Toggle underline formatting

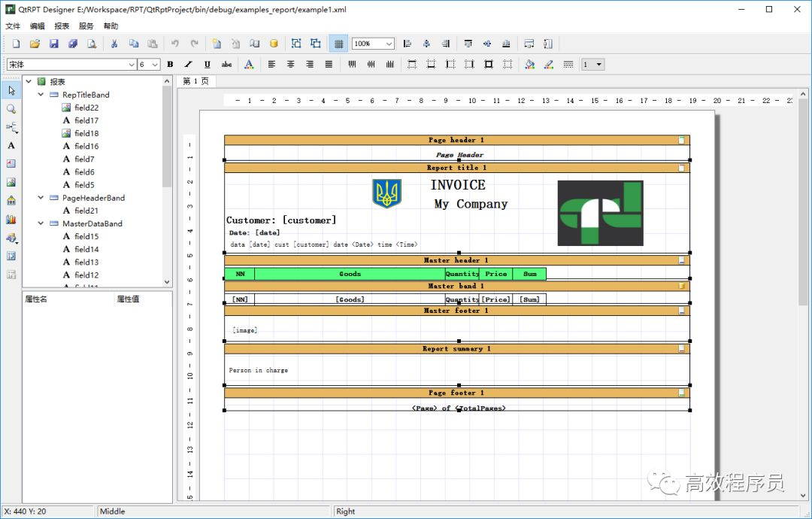[x=205, y=64]
